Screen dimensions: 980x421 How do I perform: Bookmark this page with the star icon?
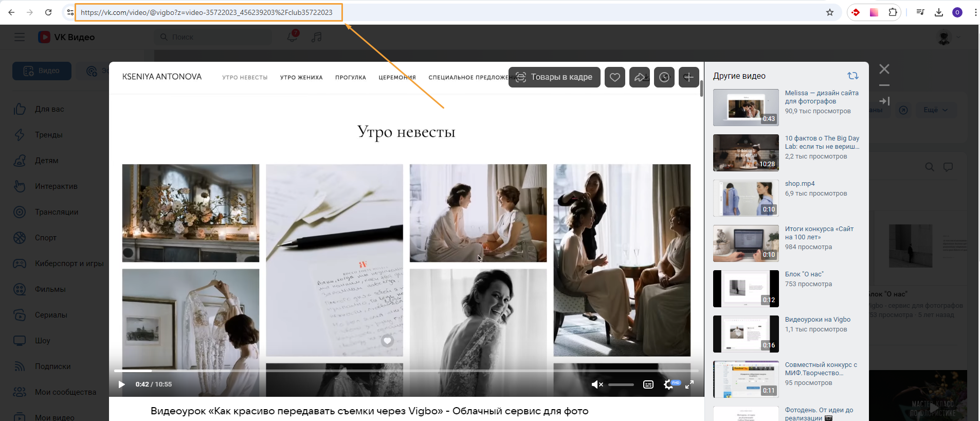point(830,12)
